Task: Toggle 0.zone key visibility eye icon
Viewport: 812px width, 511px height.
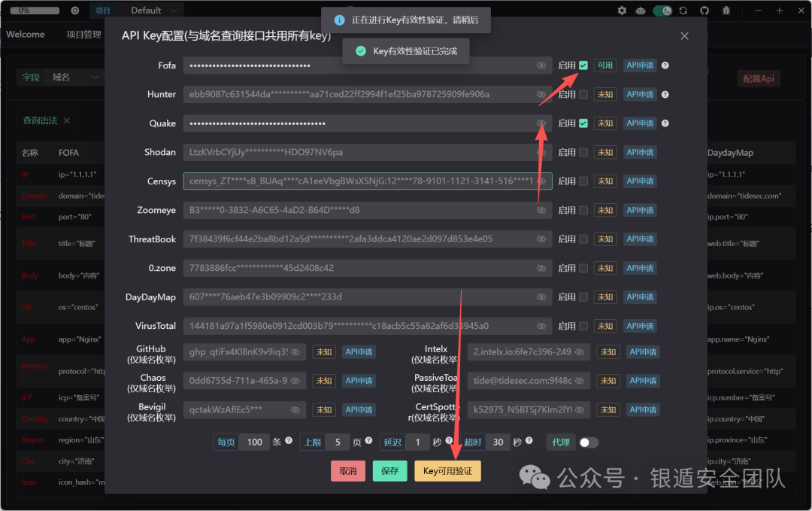Action: pos(541,268)
